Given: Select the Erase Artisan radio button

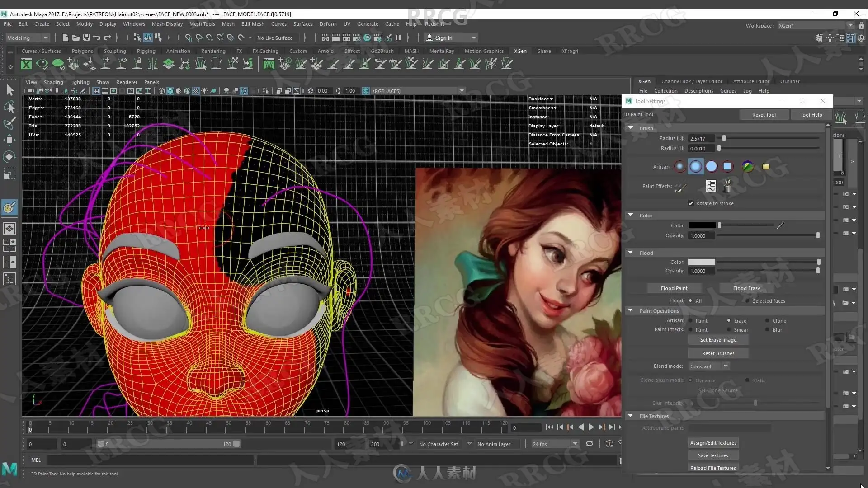Looking at the screenshot, I should pyautogui.click(x=729, y=321).
